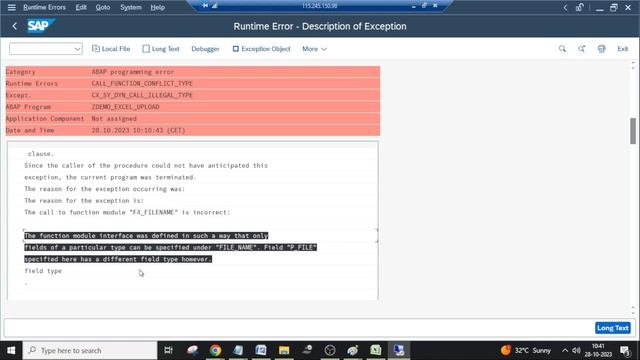Click the exception CX_SY_DYN_CALL_ILLEGAL_TYPE text
This screenshot has width=640, height=360.
point(142,95)
